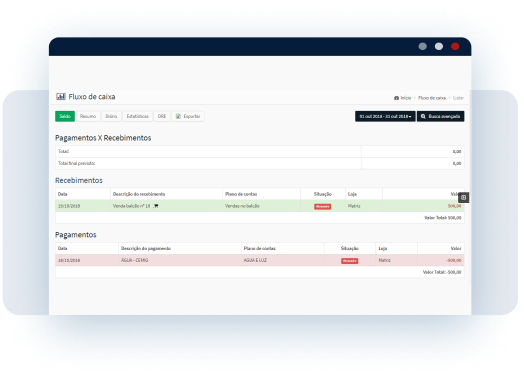Click the gray window control dot
This screenshot has width=524, height=378.
(423, 46)
